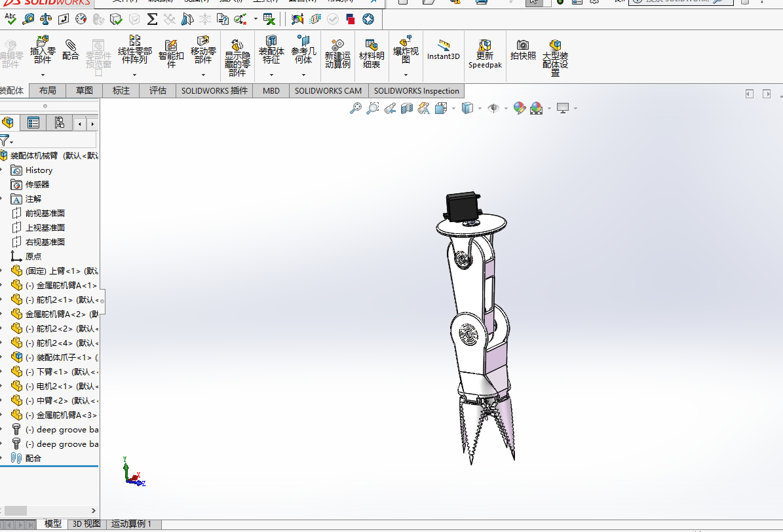
Task: Switch to the 标注 tab
Action: (x=121, y=90)
